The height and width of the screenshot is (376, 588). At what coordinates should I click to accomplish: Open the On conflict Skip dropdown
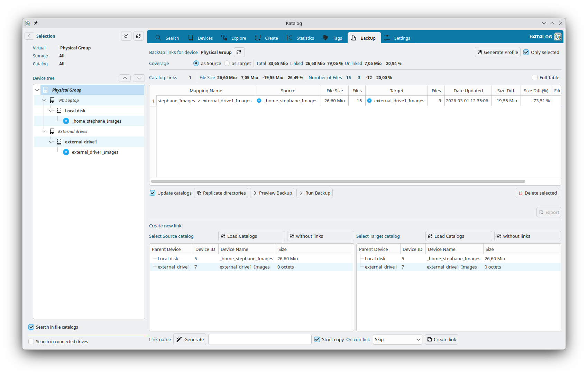pyautogui.click(x=397, y=339)
